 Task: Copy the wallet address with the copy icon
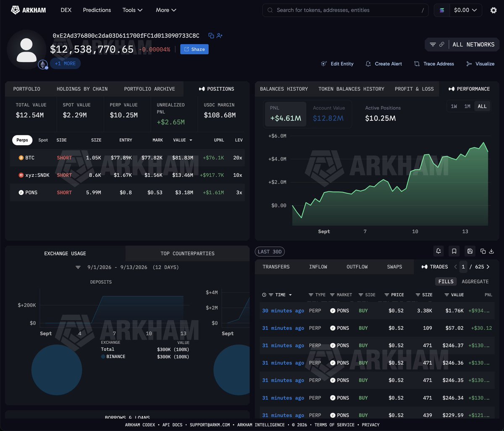(211, 36)
